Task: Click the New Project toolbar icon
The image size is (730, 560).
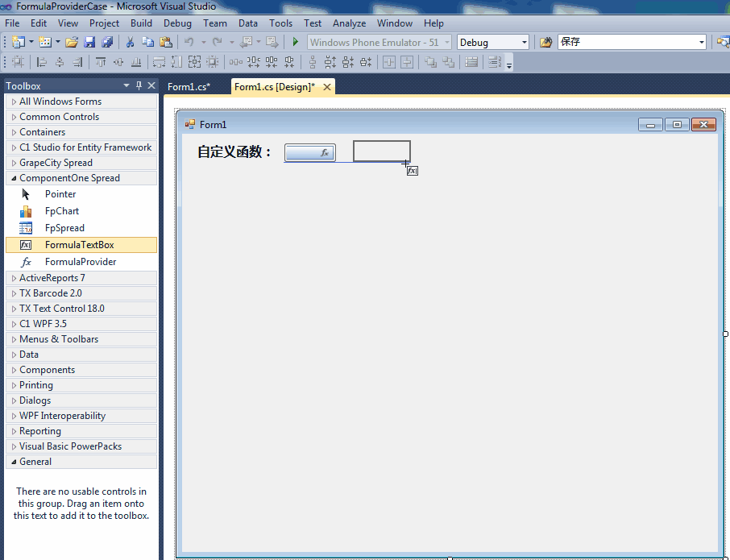Action: pos(18,43)
